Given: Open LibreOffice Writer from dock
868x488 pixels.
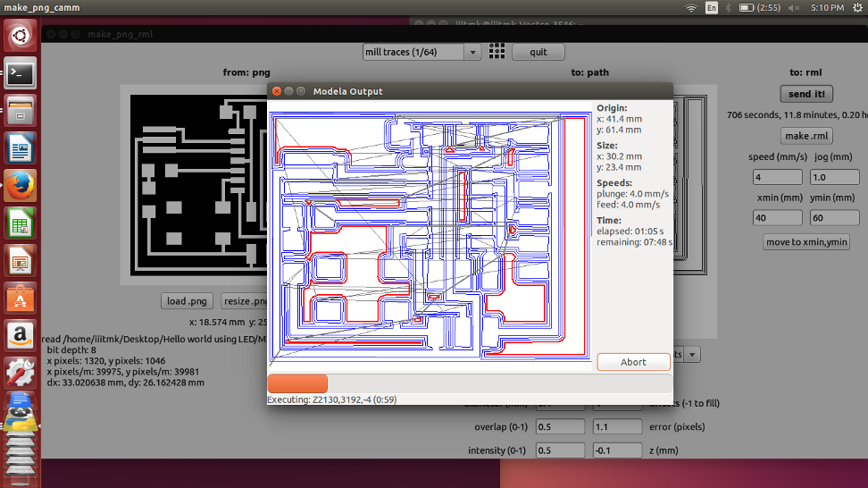Looking at the screenshot, I should (x=21, y=147).
